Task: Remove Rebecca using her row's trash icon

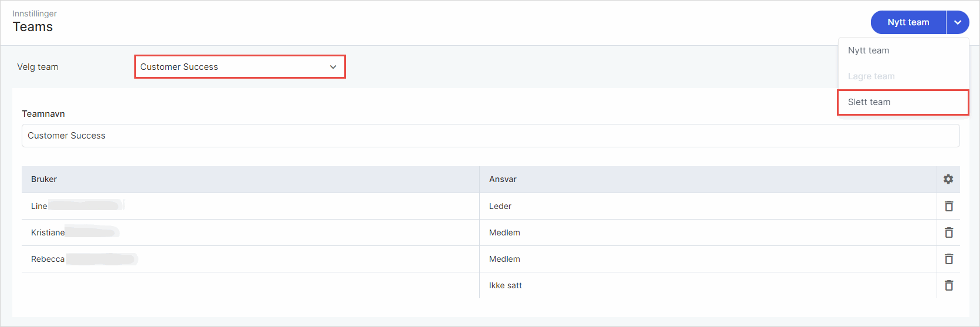Action: click(x=948, y=259)
